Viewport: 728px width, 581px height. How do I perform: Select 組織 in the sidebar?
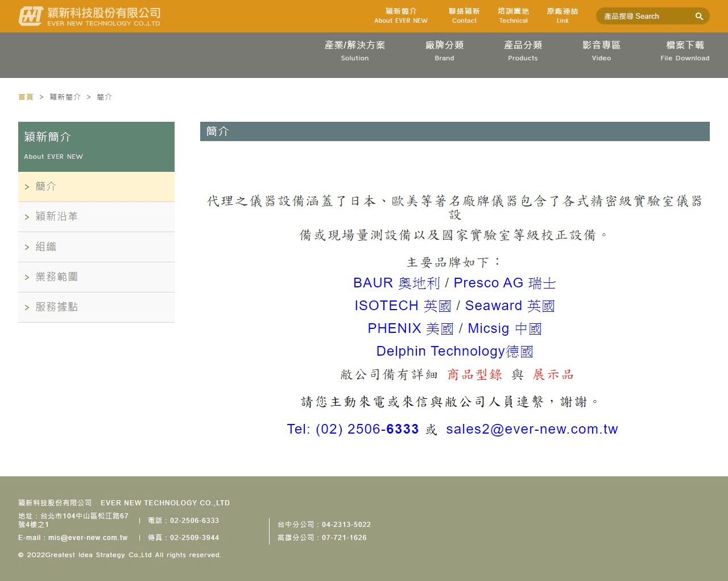96,247
